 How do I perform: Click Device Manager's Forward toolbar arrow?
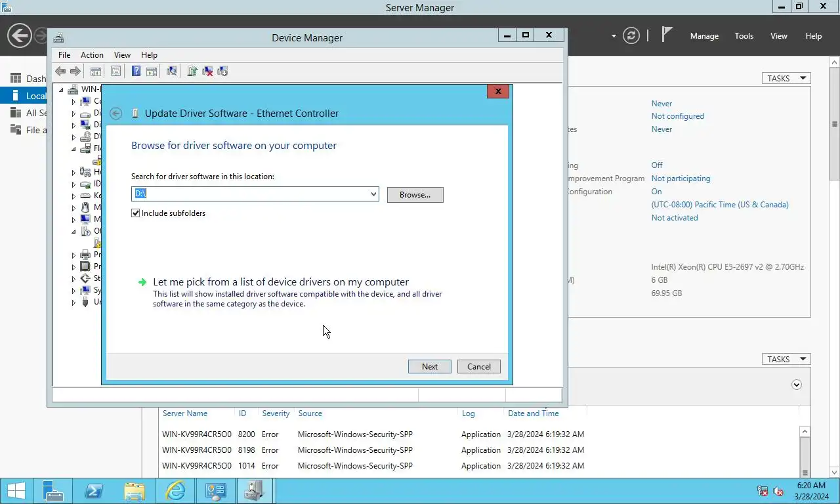coord(75,71)
